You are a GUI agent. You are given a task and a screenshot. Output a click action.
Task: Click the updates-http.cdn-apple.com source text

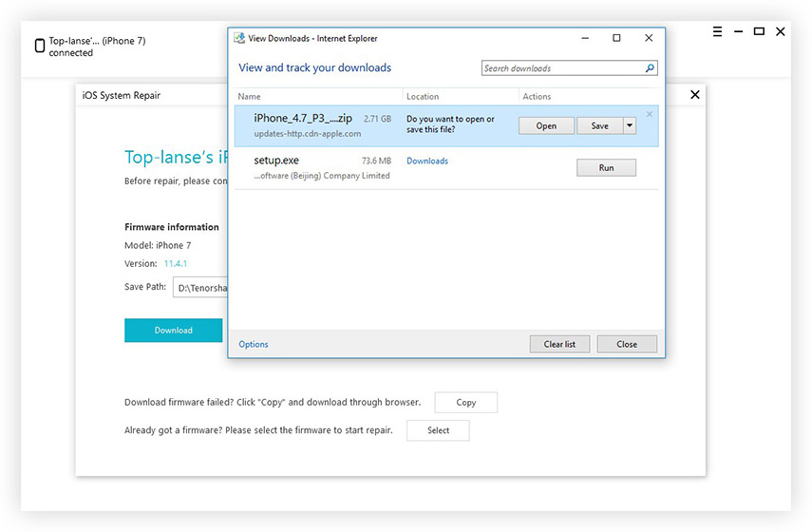point(308,134)
